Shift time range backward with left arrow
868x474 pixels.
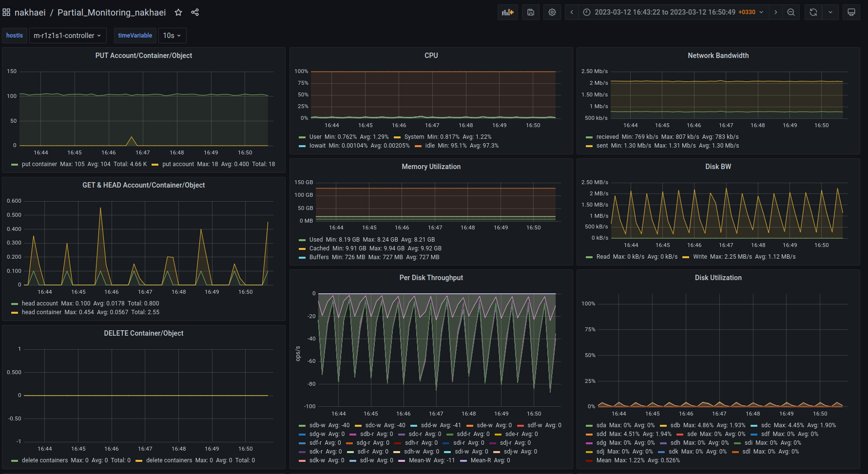[572, 12]
